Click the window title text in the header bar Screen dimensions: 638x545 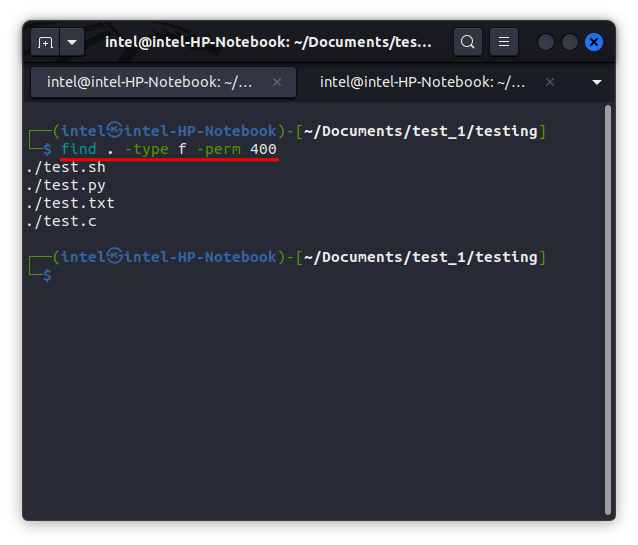pyautogui.click(x=268, y=42)
